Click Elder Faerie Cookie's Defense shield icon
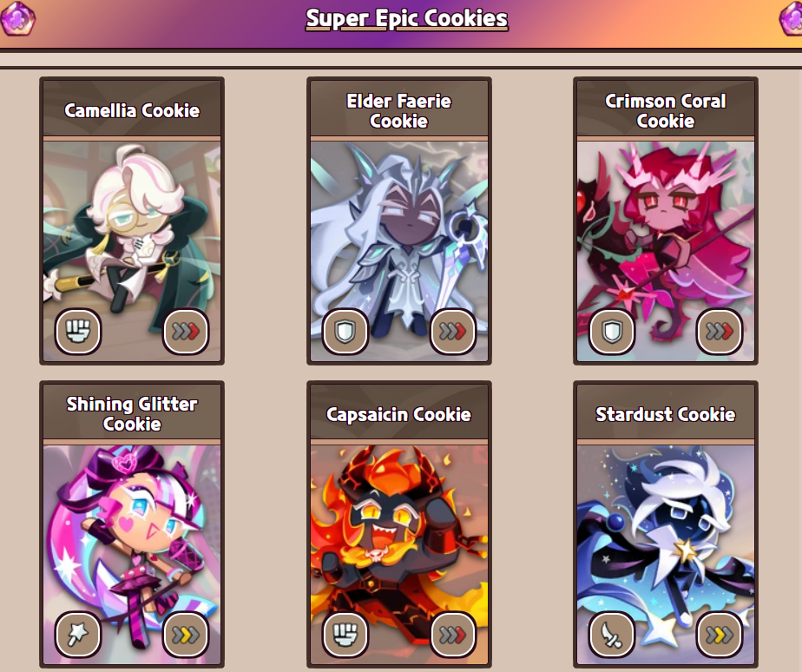Image resolution: width=802 pixels, height=672 pixels. (x=345, y=331)
